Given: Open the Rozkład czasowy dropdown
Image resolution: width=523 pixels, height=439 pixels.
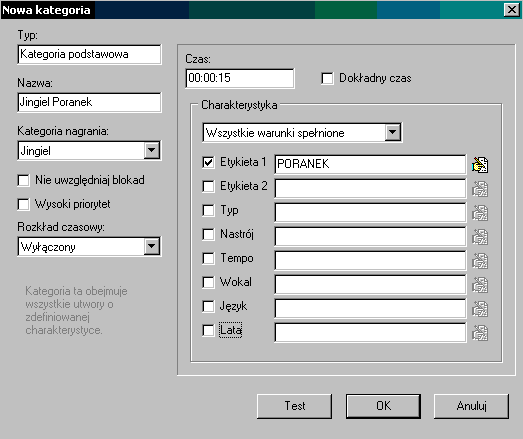Looking at the screenshot, I should [x=151, y=247].
